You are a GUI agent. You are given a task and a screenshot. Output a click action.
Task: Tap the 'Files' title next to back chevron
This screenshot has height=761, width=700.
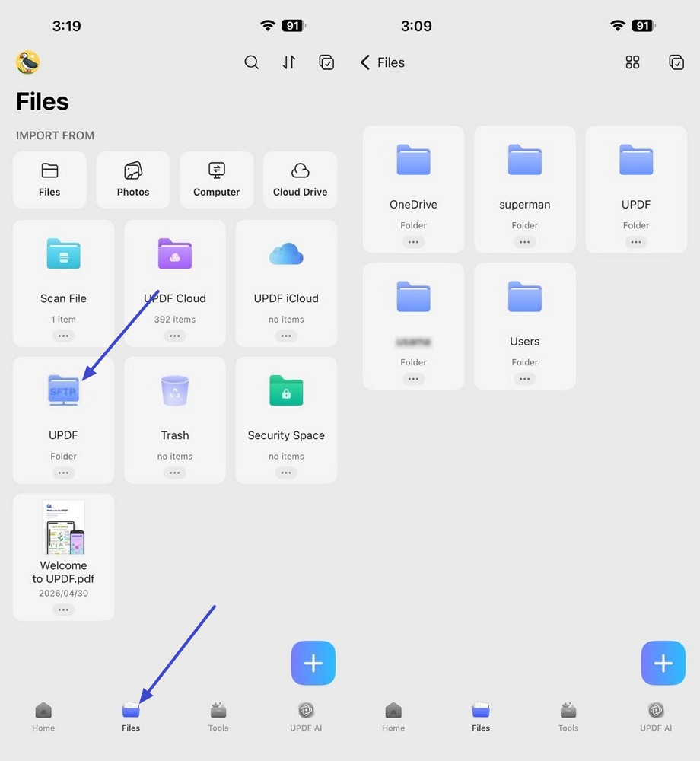tap(391, 62)
